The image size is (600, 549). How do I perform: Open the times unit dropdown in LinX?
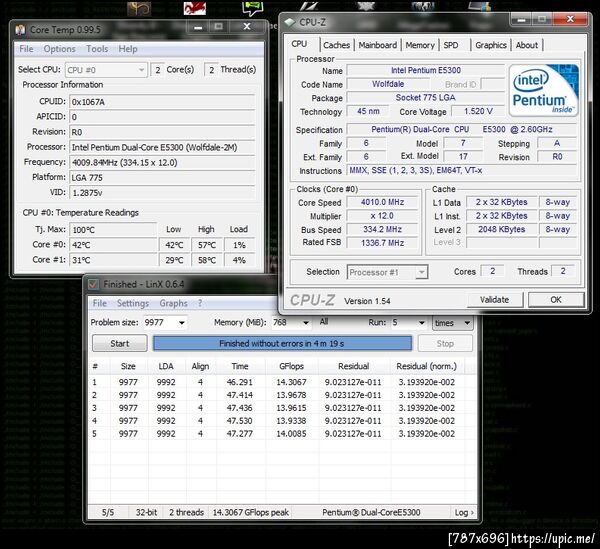452,323
